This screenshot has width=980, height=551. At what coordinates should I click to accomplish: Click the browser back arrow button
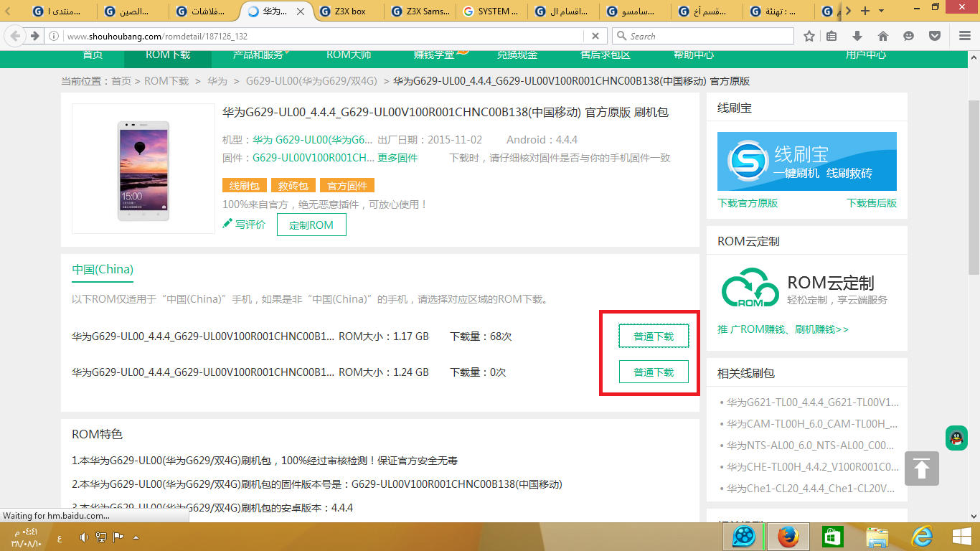(14, 36)
